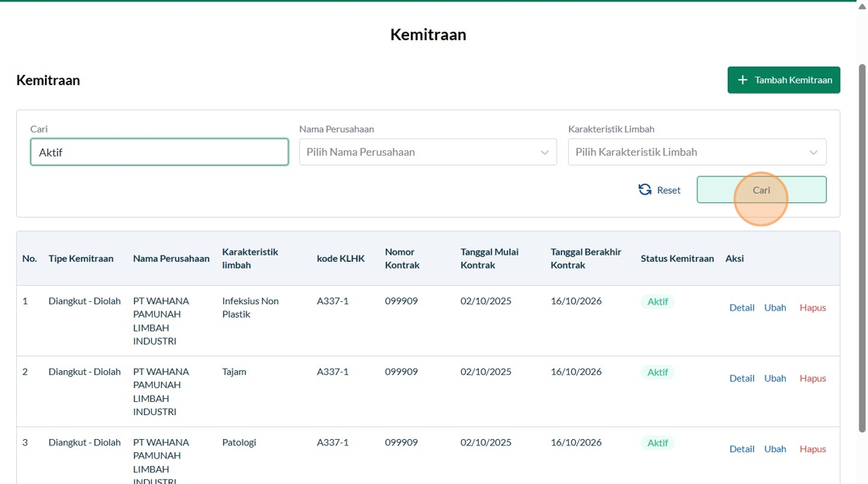Open the Karakteristik Limbah dropdown
Viewport: 868px width, 484px height.
click(x=697, y=152)
